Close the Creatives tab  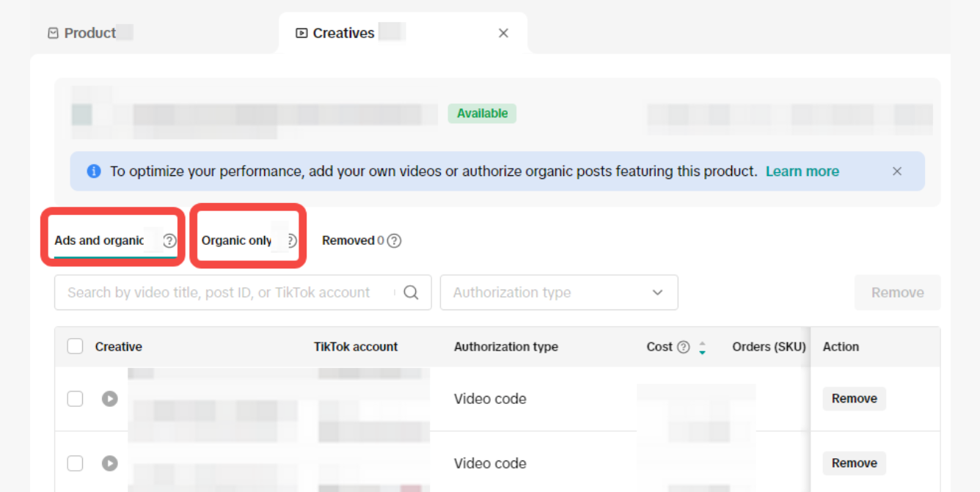click(503, 33)
